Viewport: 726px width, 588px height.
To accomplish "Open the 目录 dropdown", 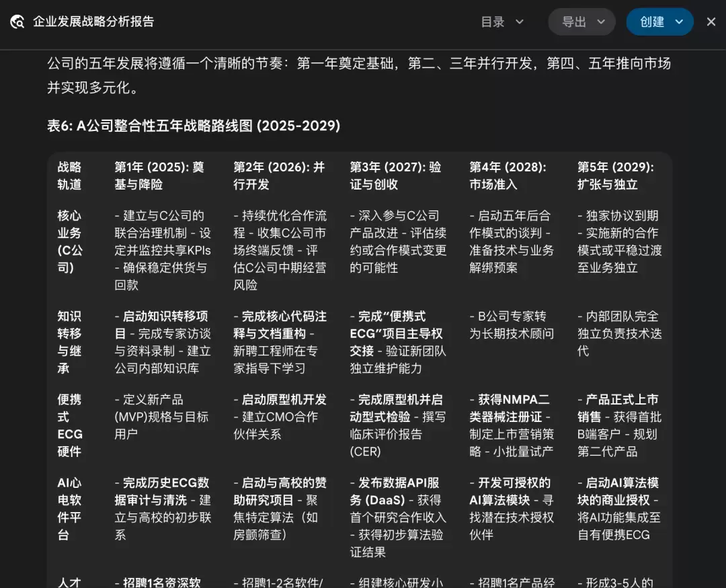I will (502, 22).
